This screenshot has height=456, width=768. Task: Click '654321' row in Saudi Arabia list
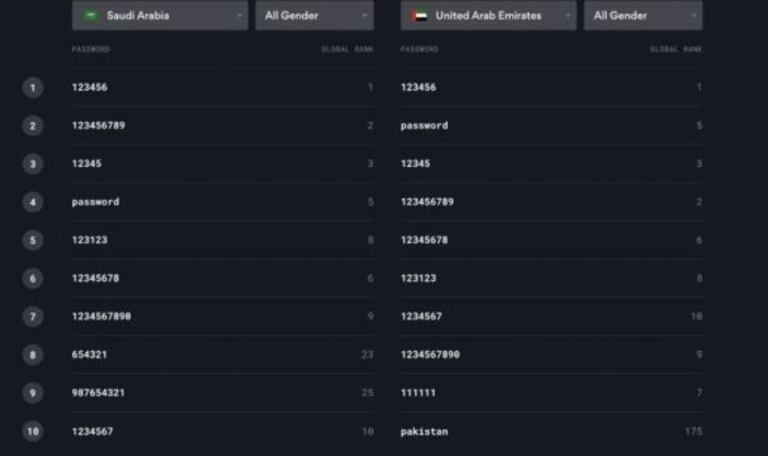click(89, 355)
